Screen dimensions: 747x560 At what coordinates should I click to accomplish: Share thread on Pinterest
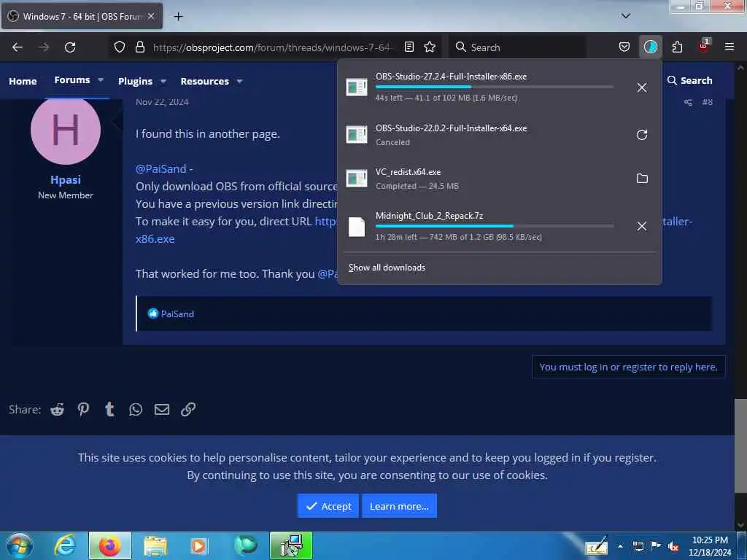pyautogui.click(x=83, y=410)
